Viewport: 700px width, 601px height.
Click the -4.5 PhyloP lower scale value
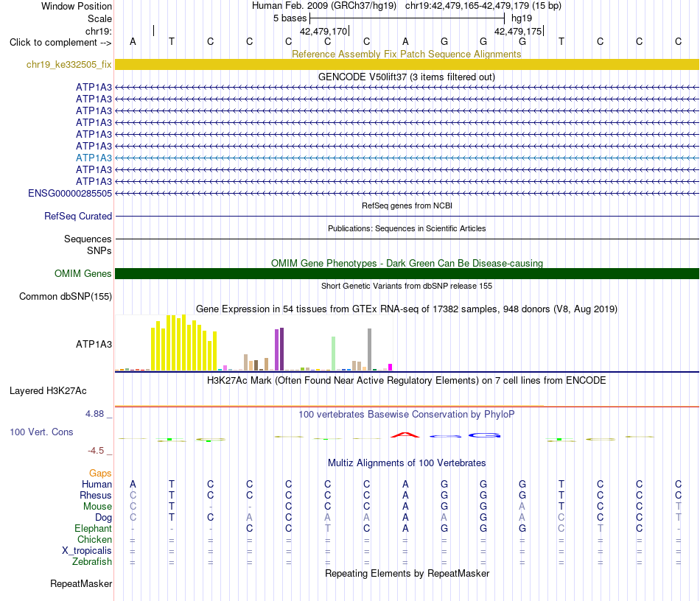(96, 451)
